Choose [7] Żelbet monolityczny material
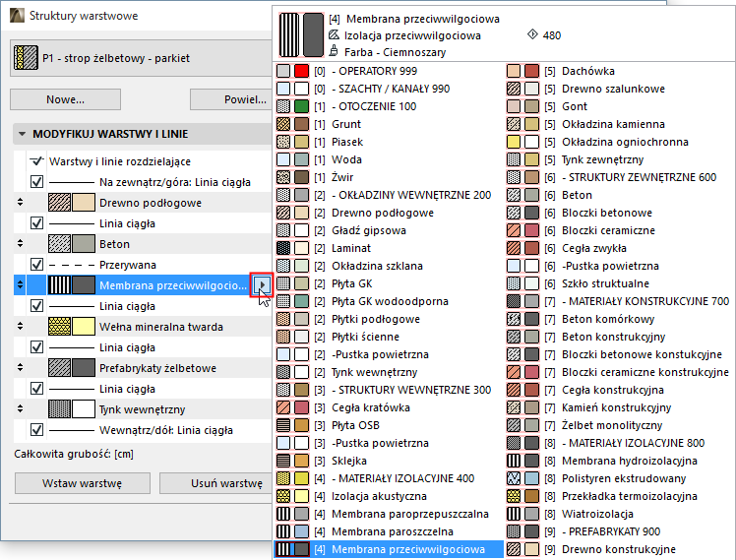 pos(620,425)
